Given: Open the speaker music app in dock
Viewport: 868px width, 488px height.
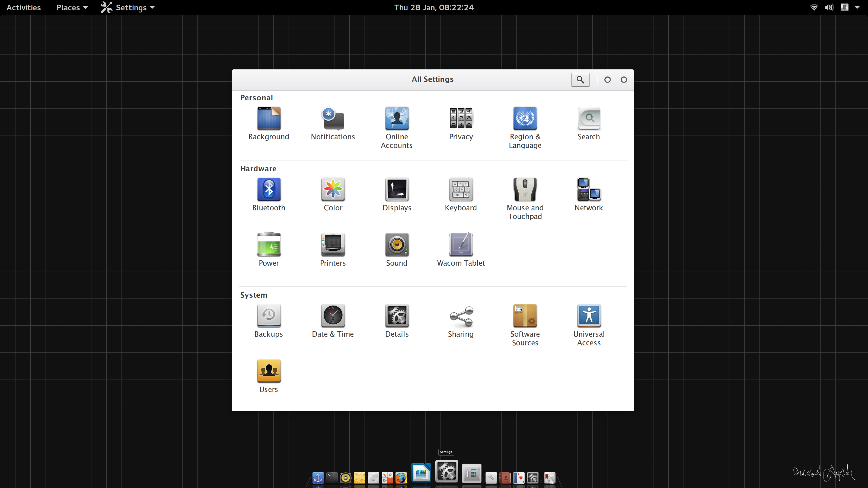Looking at the screenshot, I should coord(345,477).
